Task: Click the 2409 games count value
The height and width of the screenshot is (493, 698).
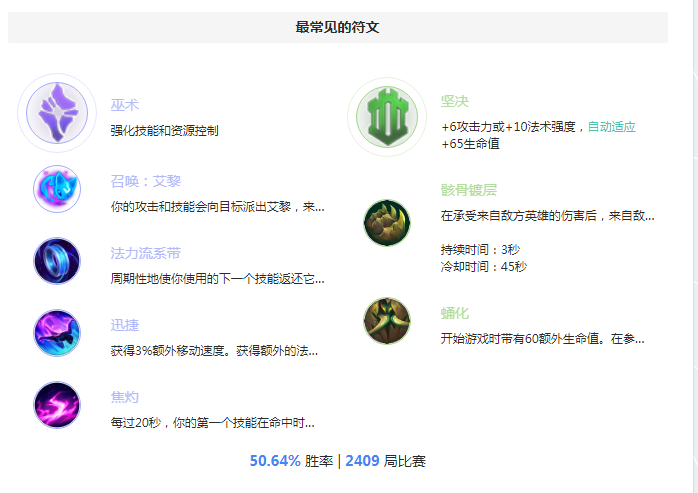Action: tap(362, 461)
